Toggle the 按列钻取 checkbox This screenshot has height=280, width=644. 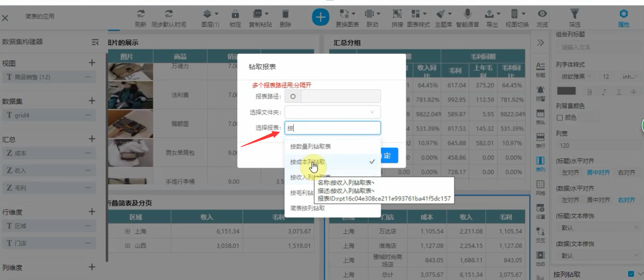[631, 274]
